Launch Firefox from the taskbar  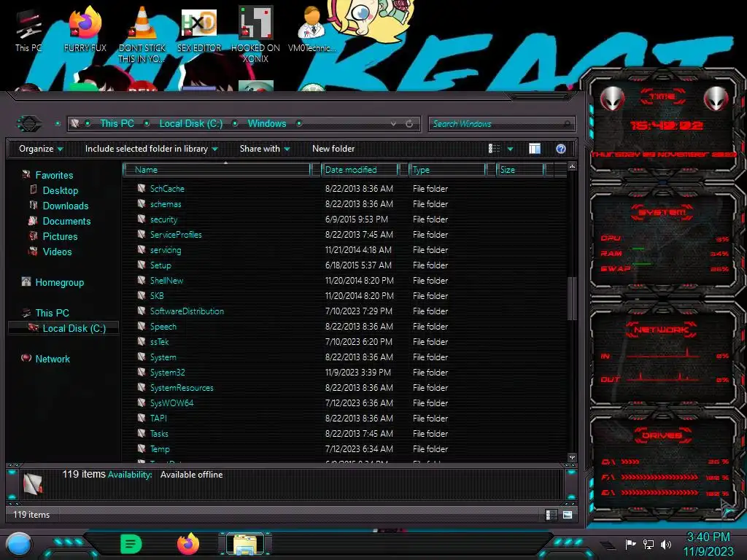point(188,544)
